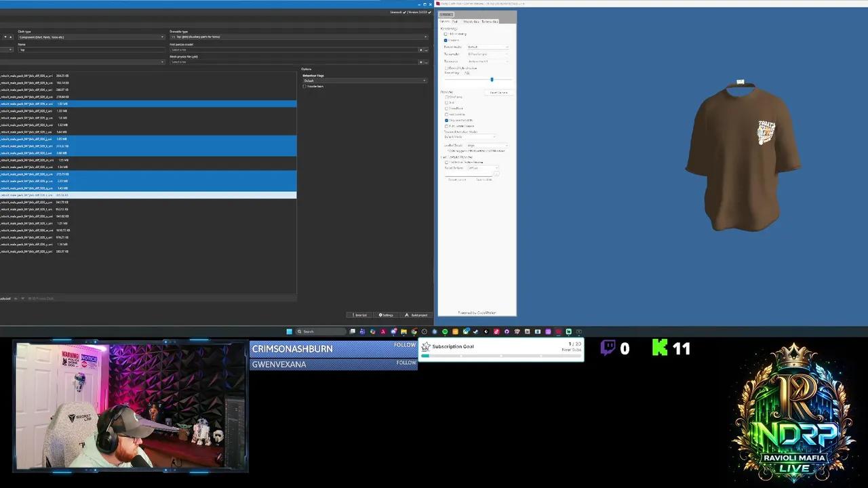Screen dimensions: 868x488
Task: Open the Drawable type dropdown
Action: (299, 37)
